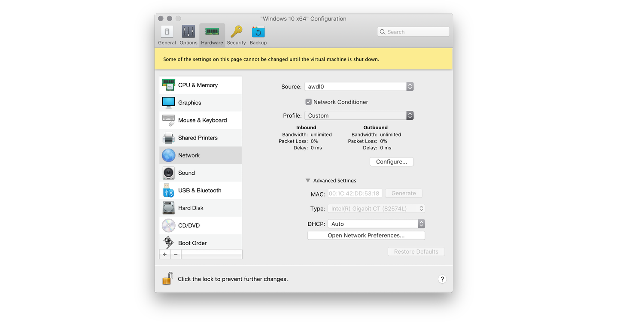Switch to the Options tab
Screen dimensions: 644x322
[188, 35]
